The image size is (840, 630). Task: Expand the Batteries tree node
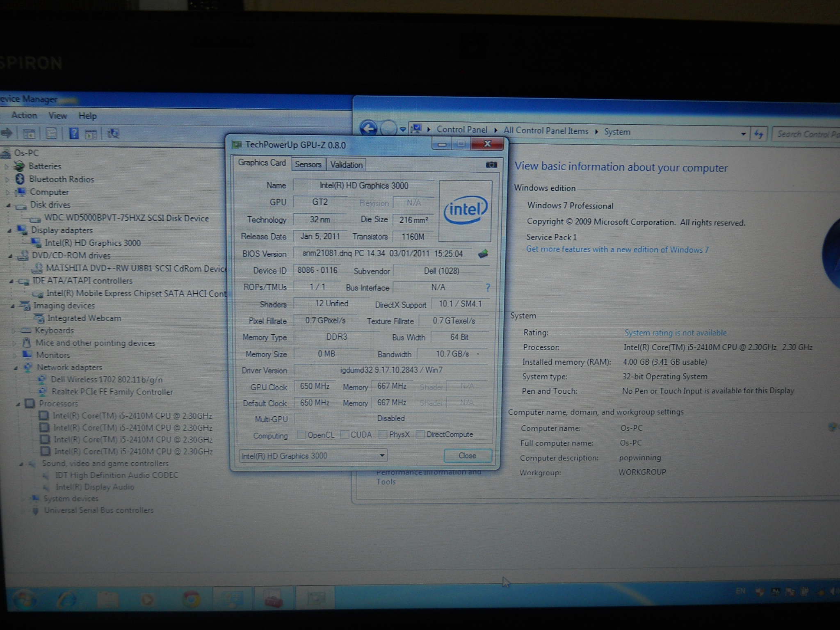point(7,167)
